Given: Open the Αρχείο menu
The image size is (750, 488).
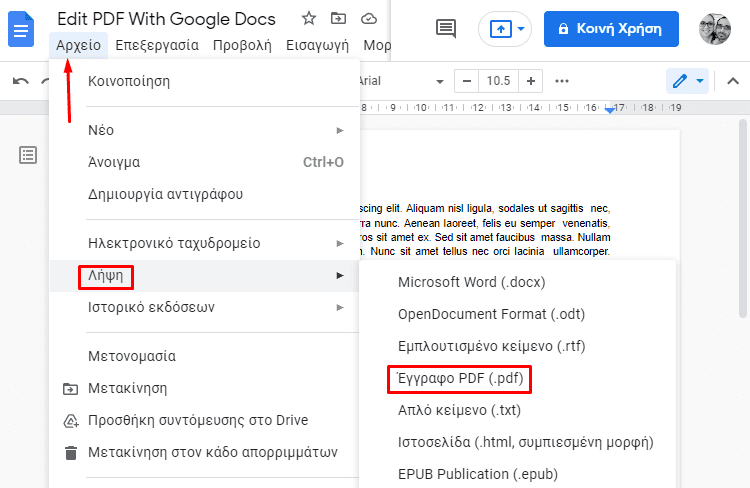Looking at the screenshot, I should click(78, 45).
